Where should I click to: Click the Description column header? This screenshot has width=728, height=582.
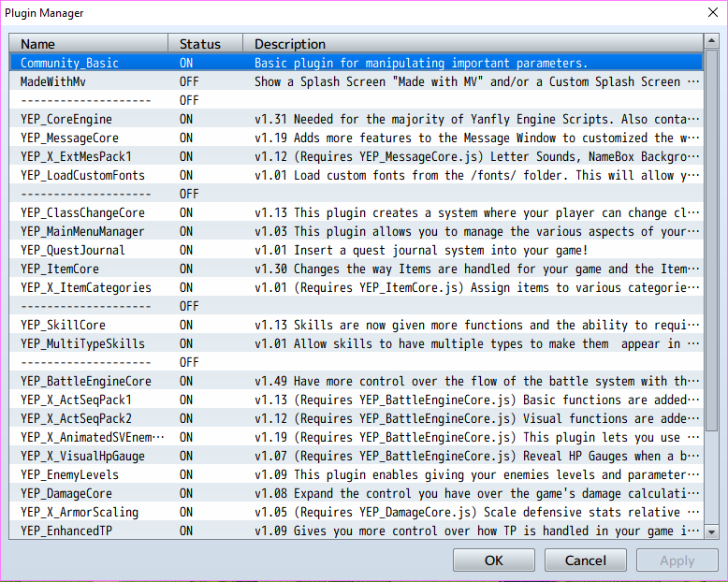(x=473, y=44)
